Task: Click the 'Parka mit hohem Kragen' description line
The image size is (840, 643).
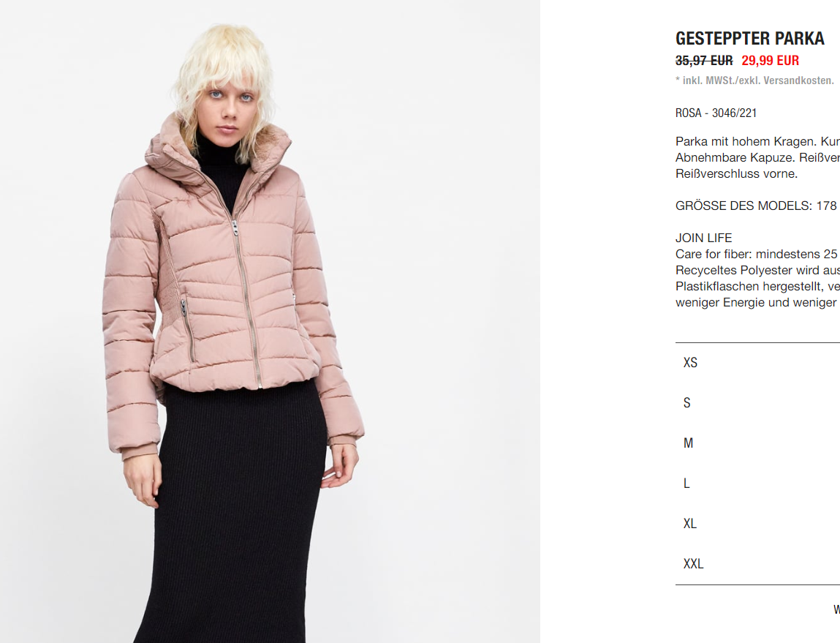Action: click(x=757, y=141)
